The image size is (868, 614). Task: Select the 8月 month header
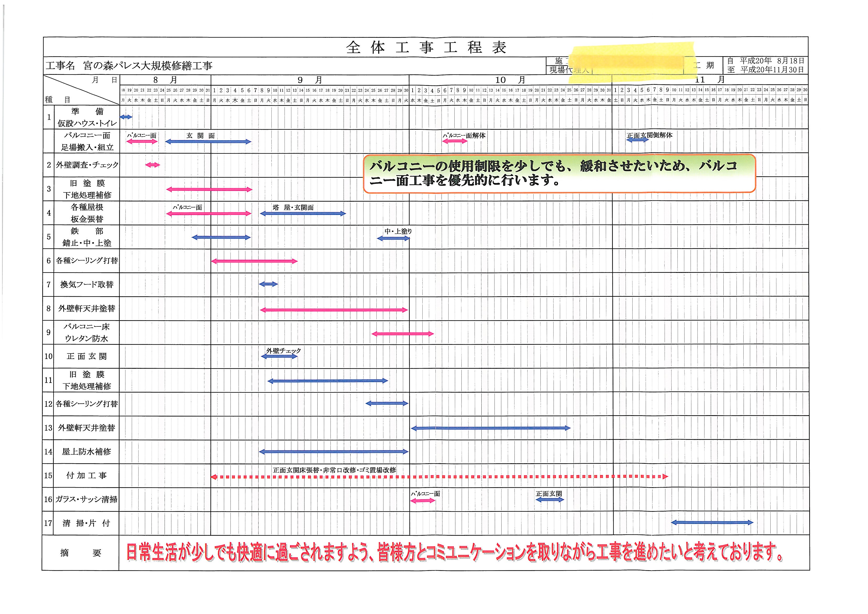tap(165, 80)
